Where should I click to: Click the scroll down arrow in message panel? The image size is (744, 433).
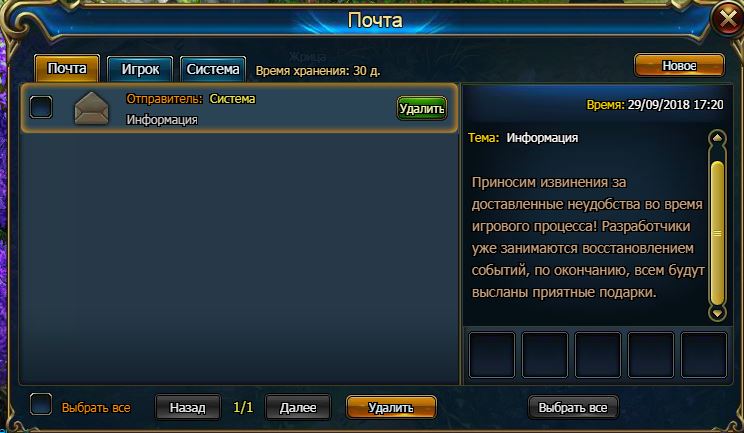(x=717, y=313)
